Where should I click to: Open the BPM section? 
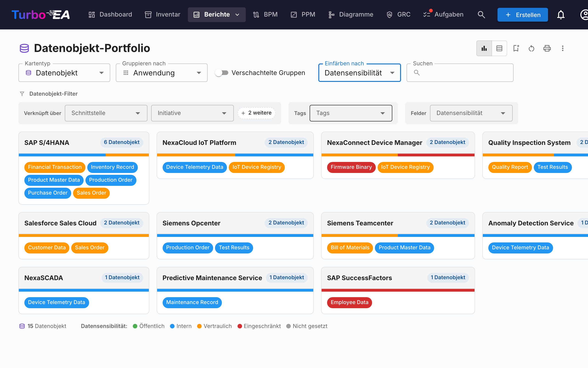tap(265, 14)
